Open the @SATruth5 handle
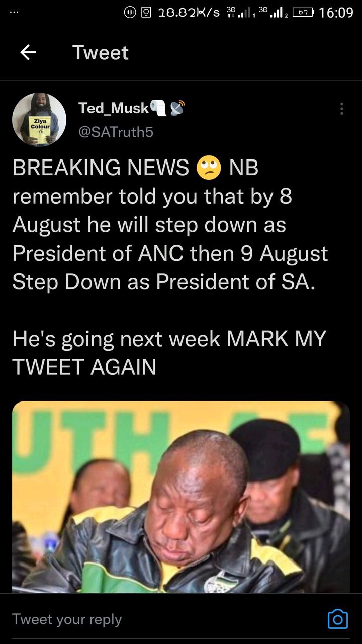Image resolution: width=362 pixels, height=644 pixels. pyautogui.click(x=116, y=132)
